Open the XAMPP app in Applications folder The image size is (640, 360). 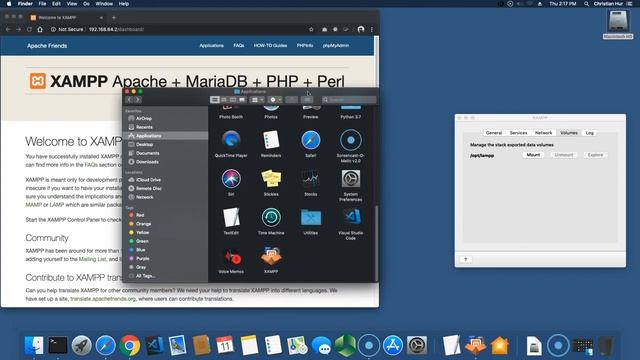coord(271,257)
